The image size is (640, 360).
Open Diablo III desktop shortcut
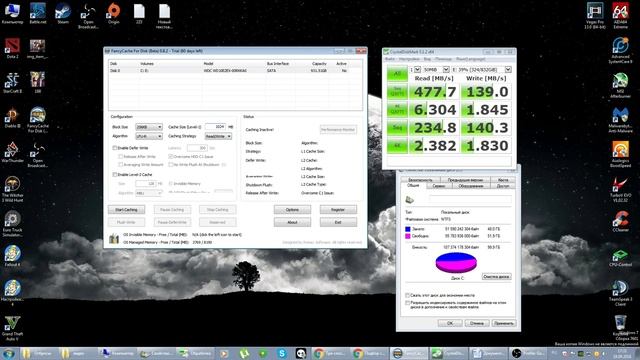[x=12, y=118]
